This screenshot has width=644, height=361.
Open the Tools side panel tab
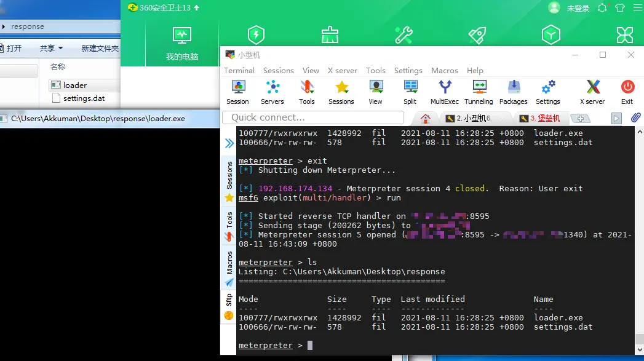tap(229, 226)
